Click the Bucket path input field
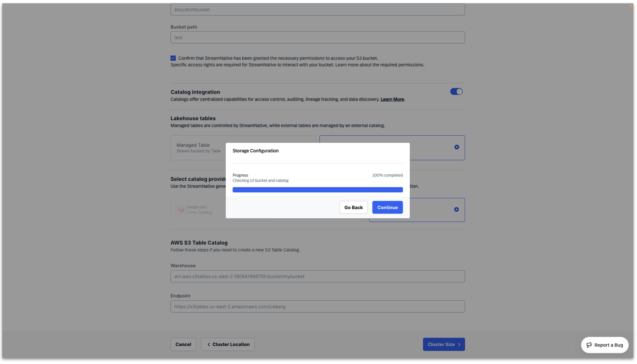The image size is (637, 364). tap(318, 37)
